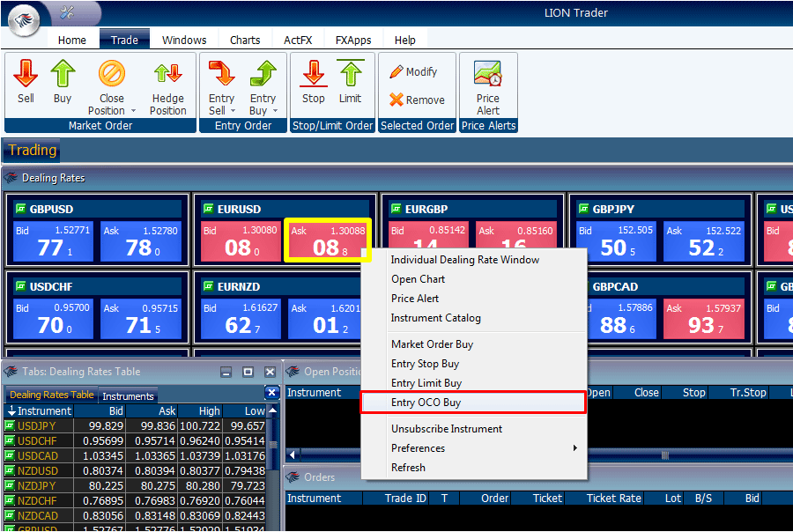Viewport: 793px width, 532px height.
Task: Click the GBPUSD Ask rate tile
Action: point(141,241)
